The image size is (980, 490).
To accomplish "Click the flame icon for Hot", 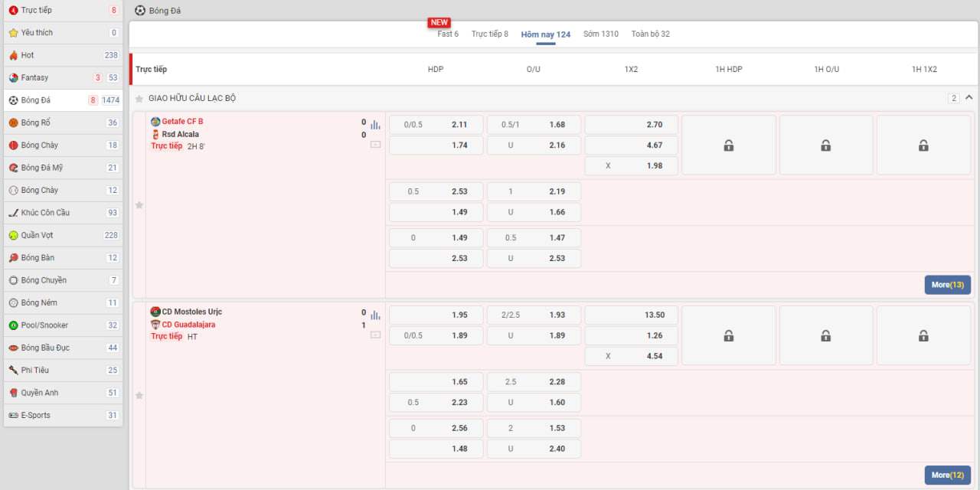I will (13, 55).
